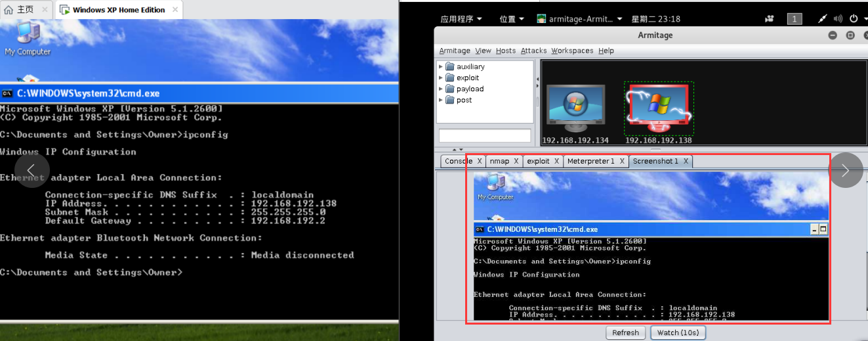The image size is (868, 341).
Task: Expand the auxiliary module folder
Action: click(x=441, y=66)
